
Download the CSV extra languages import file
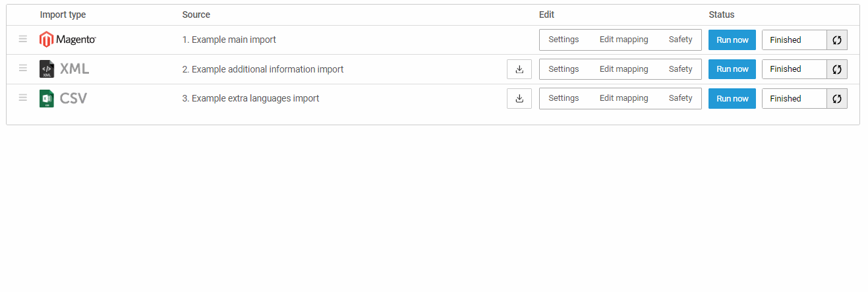[519, 98]
